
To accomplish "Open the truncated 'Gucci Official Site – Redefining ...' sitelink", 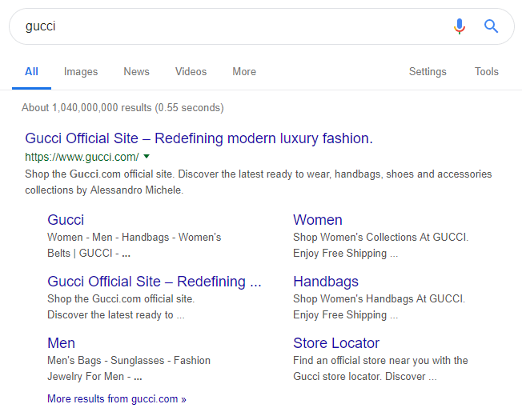I will [155, 282].
